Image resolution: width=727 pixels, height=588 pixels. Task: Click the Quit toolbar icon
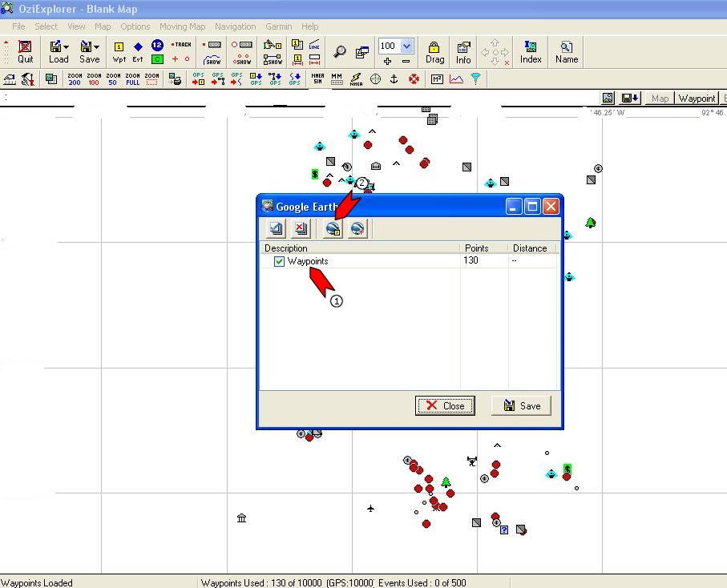[x=26, y=52]
